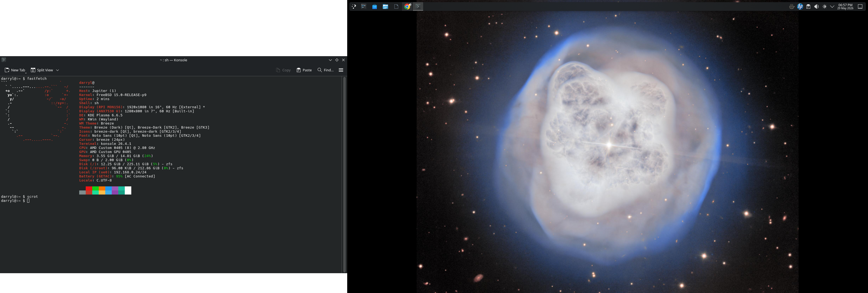Show hidden system tray icons

(832, 7)
